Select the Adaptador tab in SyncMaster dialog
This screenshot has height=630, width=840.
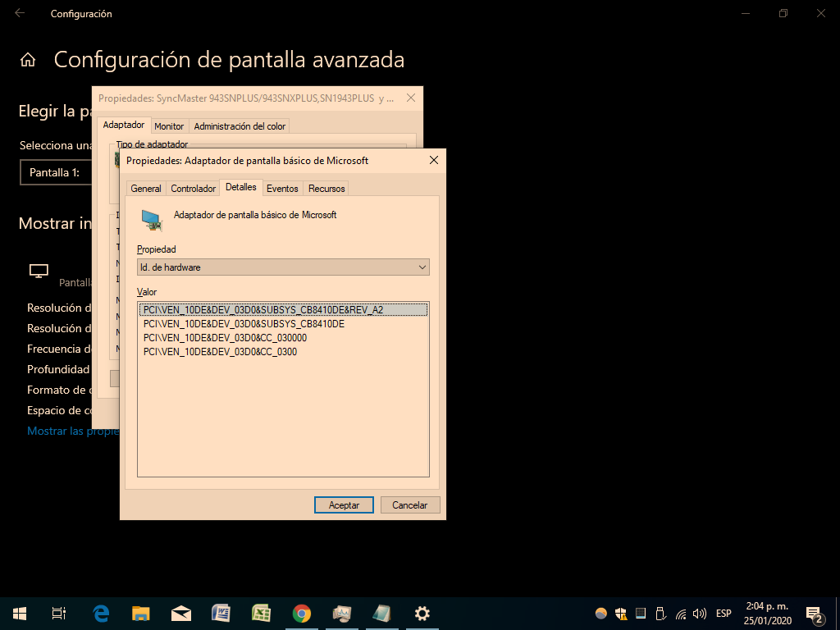coord(124,125)
